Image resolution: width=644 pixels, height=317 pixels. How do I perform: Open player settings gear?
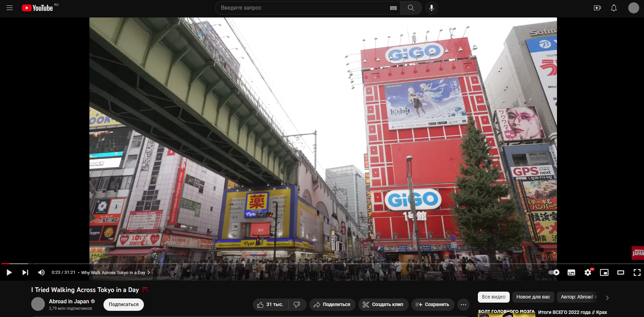pyautogui.click(x=588, y=272)
